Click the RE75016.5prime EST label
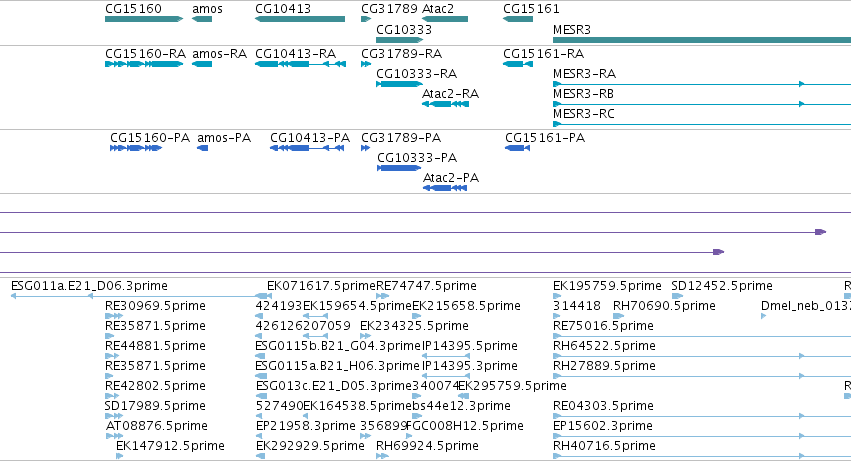This screenshot has width=851, height=461. coord(603,326)
